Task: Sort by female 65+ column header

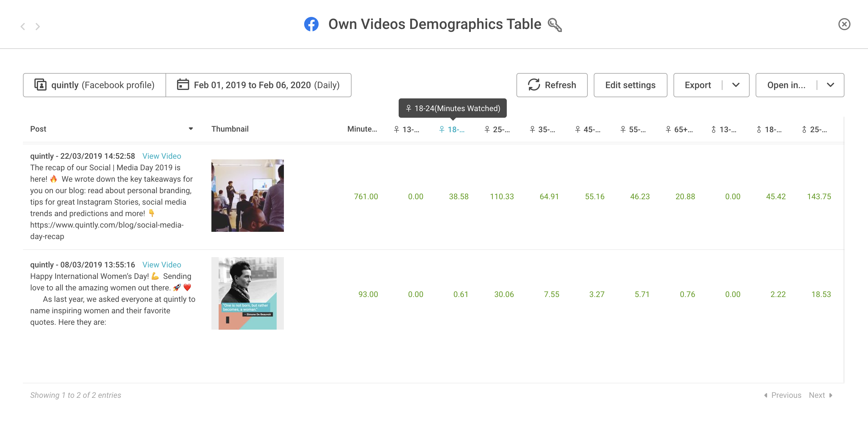Action: 679,129
